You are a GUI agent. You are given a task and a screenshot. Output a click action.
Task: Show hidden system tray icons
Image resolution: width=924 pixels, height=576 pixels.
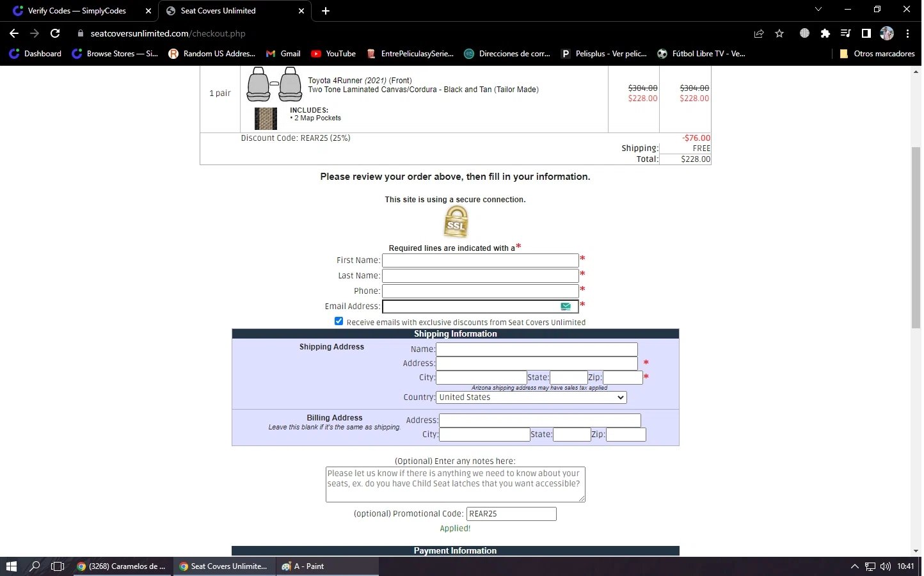[854, 566]
